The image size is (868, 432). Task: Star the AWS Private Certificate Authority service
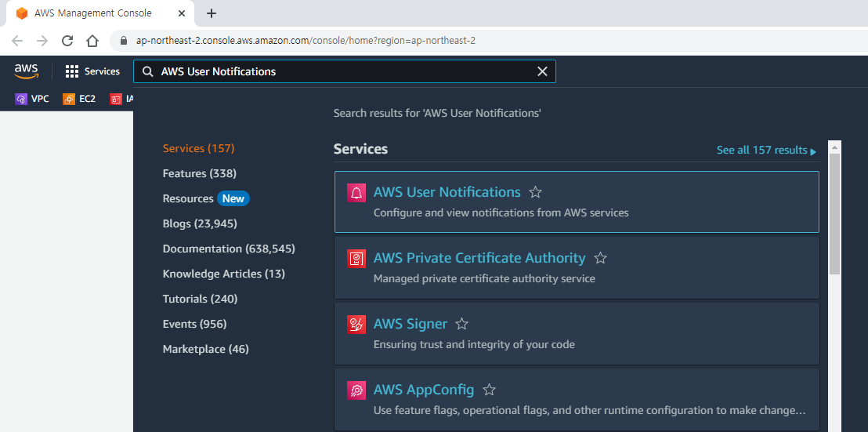point(601,258)
